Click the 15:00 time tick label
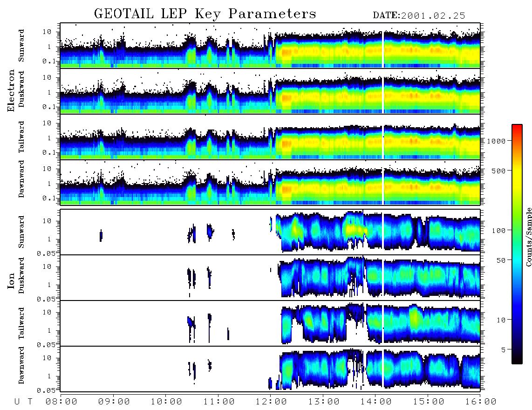 429,402
